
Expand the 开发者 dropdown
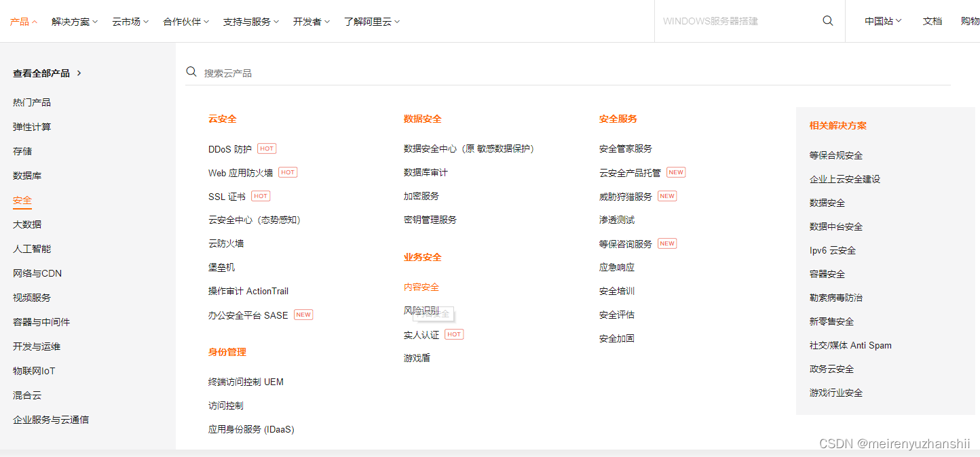coord(312,22)
